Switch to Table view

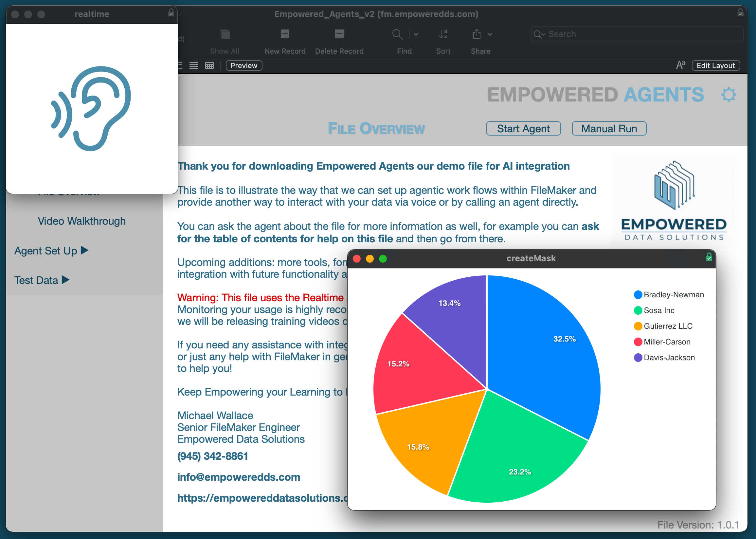[x=209, y=65]
